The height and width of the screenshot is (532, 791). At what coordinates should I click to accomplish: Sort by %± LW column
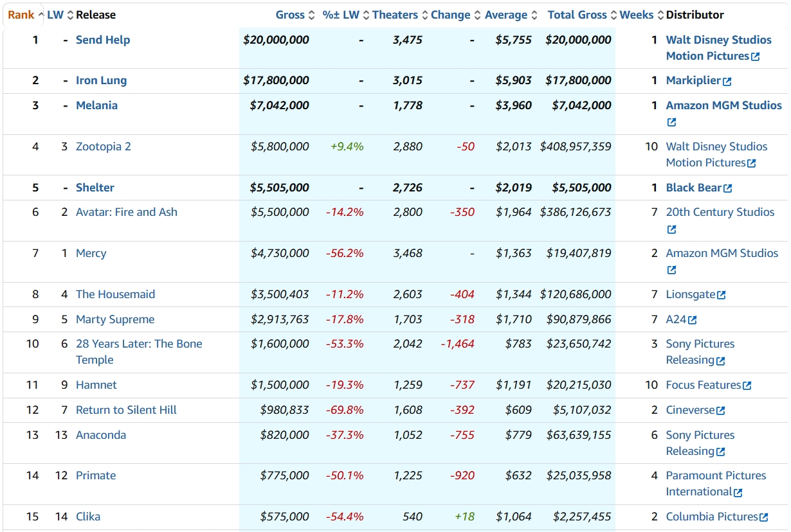341,15
